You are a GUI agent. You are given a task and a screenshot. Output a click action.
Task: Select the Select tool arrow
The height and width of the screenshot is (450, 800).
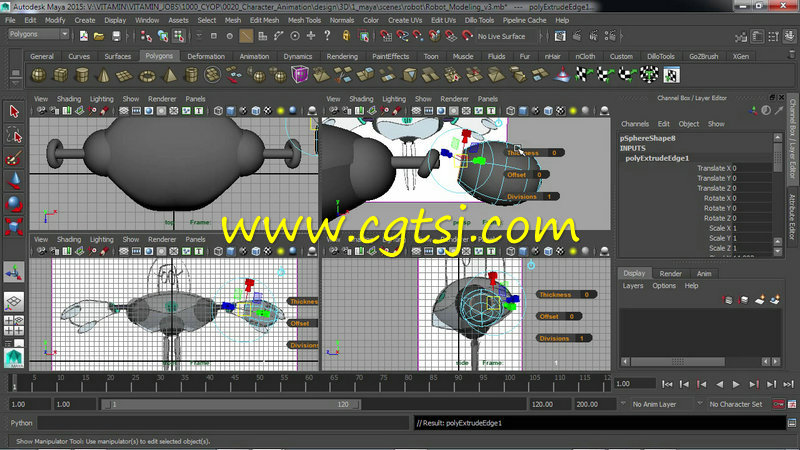(x=14, y=111)
